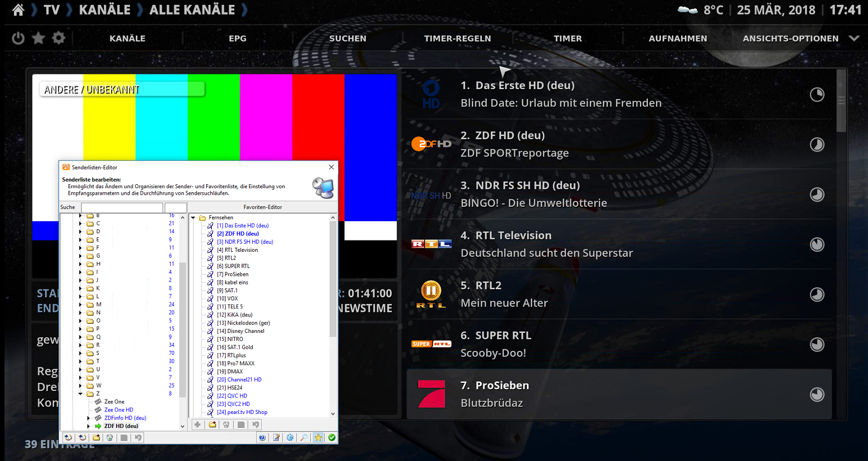Select Zee One in channel tree

(x=114, y=402)
